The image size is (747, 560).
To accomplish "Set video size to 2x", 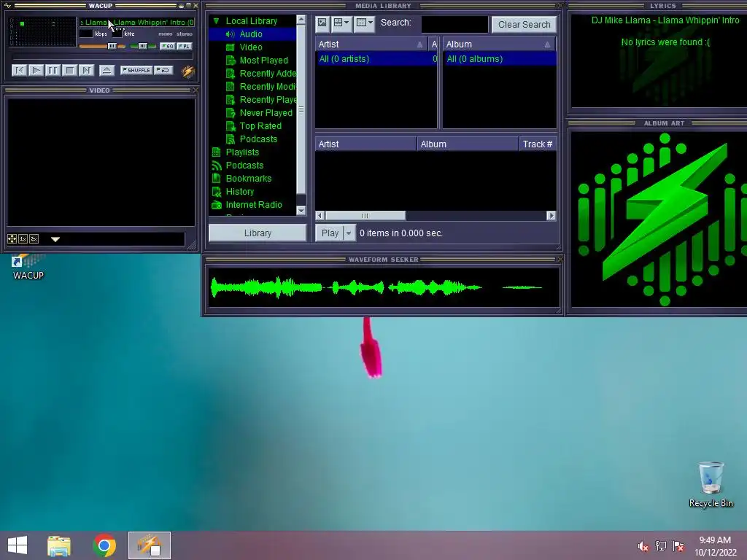I will tap(34, 239).
